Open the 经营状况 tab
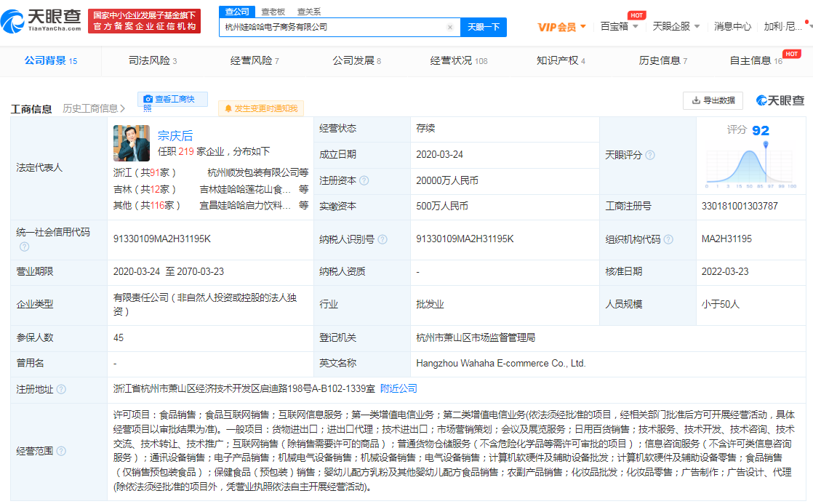 point(459,60)
